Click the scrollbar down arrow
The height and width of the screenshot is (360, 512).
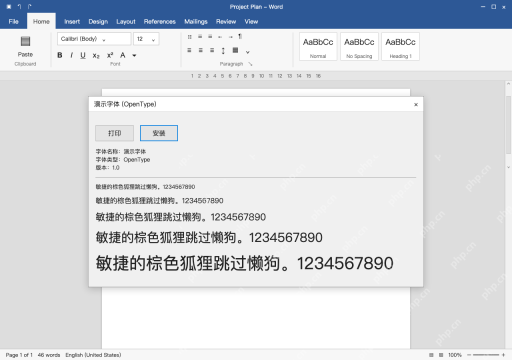pyautogui.click(x=508, y=167)
